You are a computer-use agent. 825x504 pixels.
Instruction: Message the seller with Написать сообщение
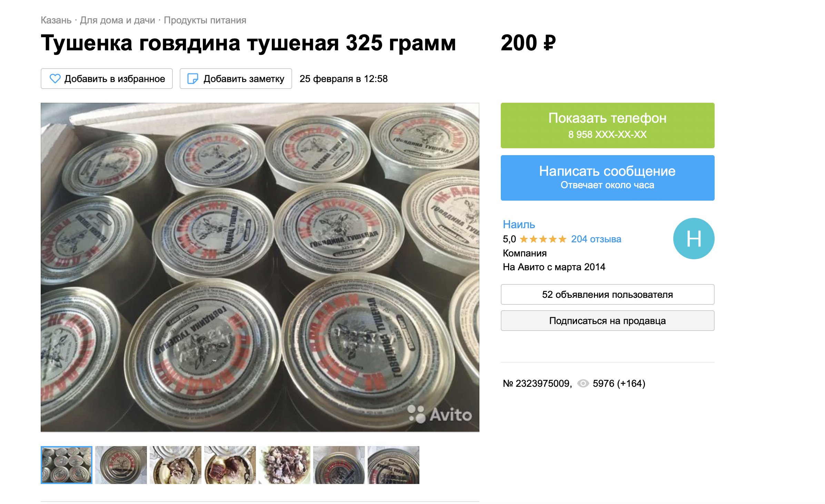click(x=607, y=178)
